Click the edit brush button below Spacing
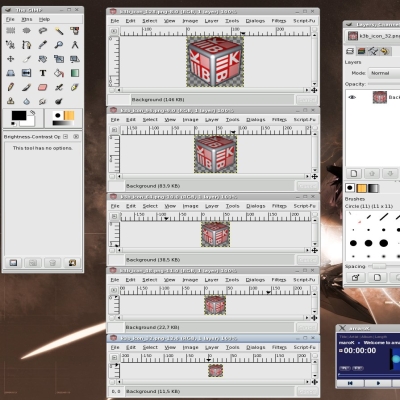 point(355,277)
